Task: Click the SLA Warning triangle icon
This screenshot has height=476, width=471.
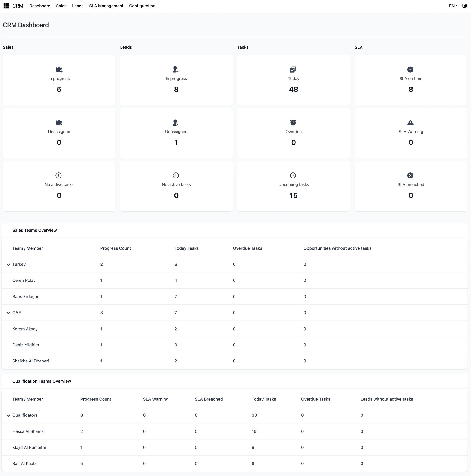Action: (x=410, y=123)
